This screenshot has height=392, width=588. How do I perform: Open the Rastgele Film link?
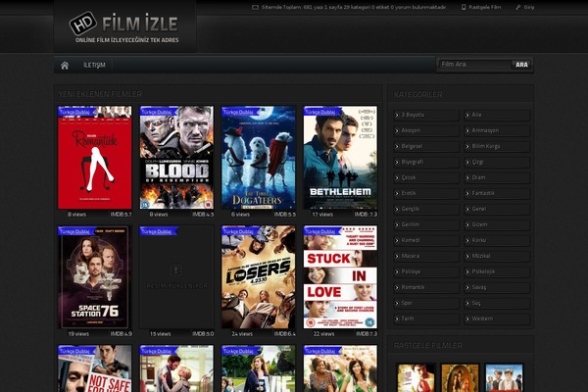click(x=484, y=7)
